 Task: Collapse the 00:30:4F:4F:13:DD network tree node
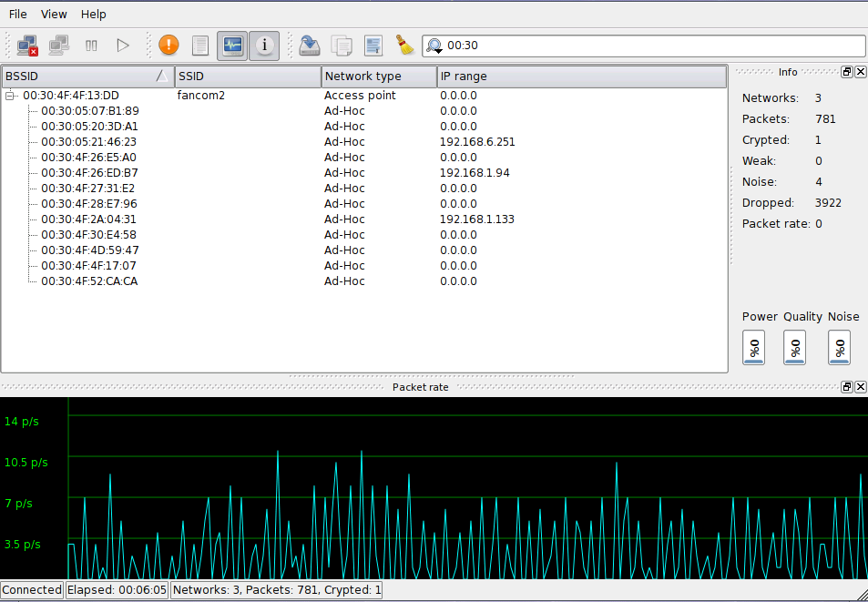click(9, 96)
